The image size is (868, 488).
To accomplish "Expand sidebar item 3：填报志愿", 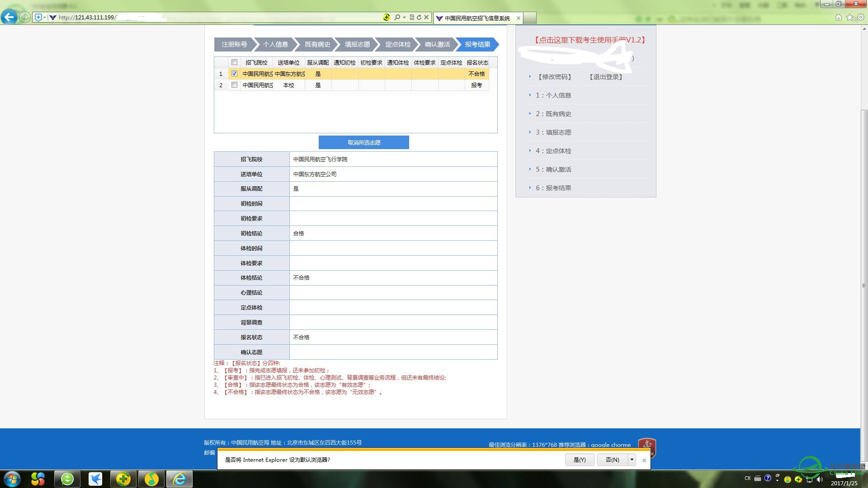I will [x=553, y=132].
